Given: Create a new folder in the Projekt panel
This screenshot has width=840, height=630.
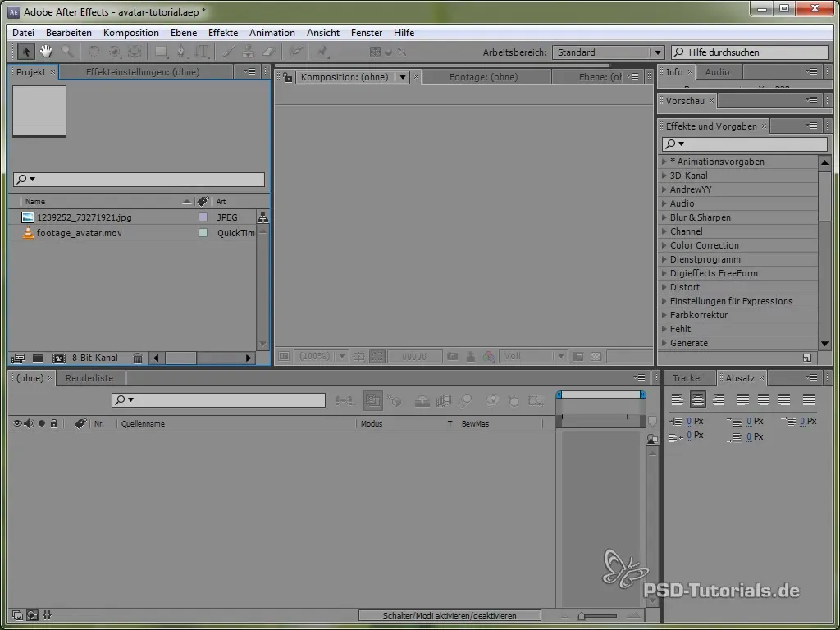Looking at the screenshot, I should 38,358.
